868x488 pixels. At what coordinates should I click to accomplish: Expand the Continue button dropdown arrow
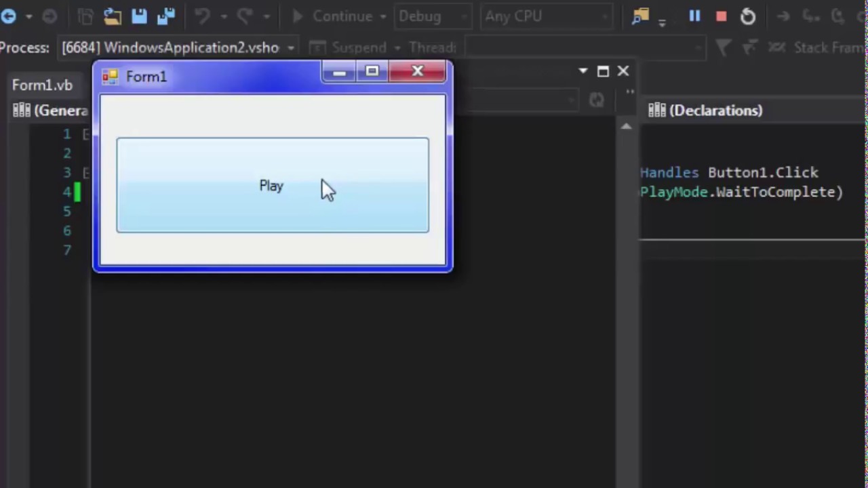pyautogui.click(x=383, y=17)
